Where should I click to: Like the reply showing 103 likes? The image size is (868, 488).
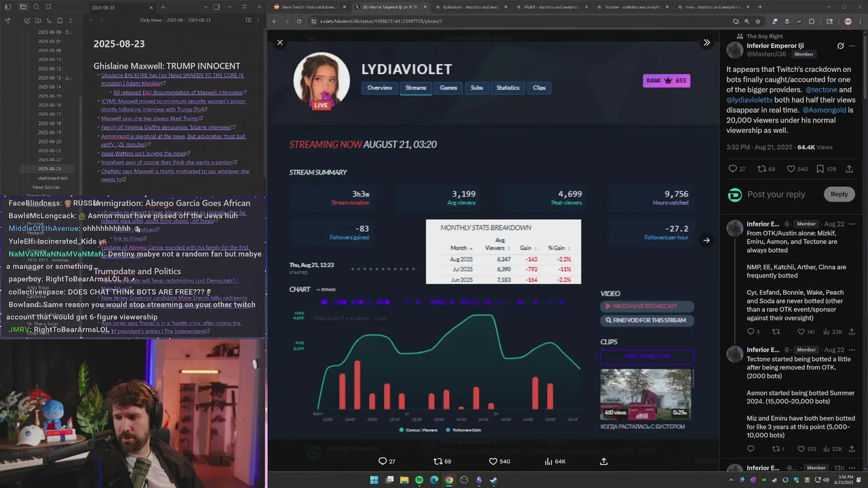pyautogui.click(x=806, y=449)
